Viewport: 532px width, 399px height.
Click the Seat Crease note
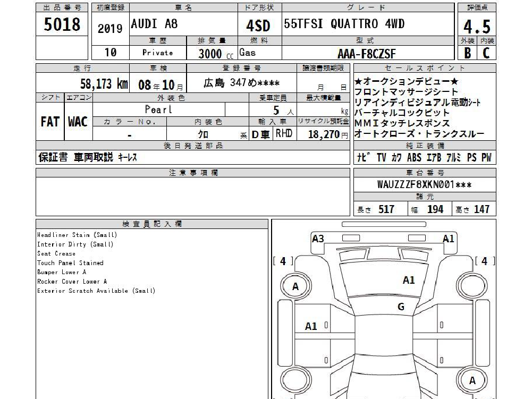56,253
